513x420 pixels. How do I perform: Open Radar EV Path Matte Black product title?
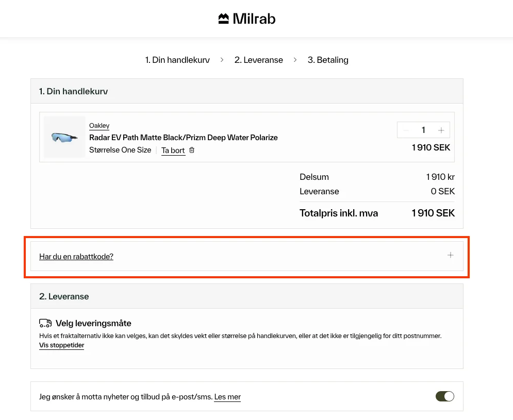(x=183, y=138)
